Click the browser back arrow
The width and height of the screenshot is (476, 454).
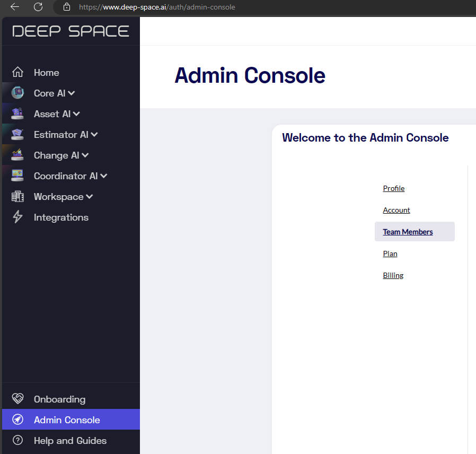[14, 7]
